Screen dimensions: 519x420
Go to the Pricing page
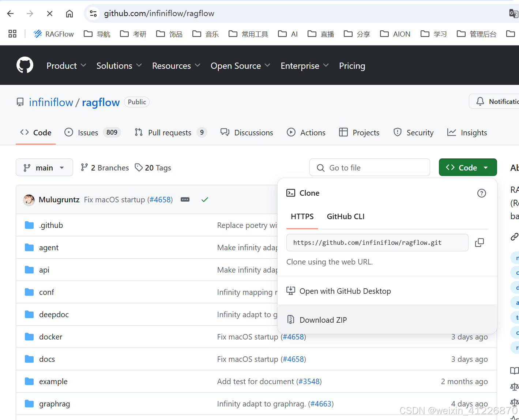(x=352, y=66)
